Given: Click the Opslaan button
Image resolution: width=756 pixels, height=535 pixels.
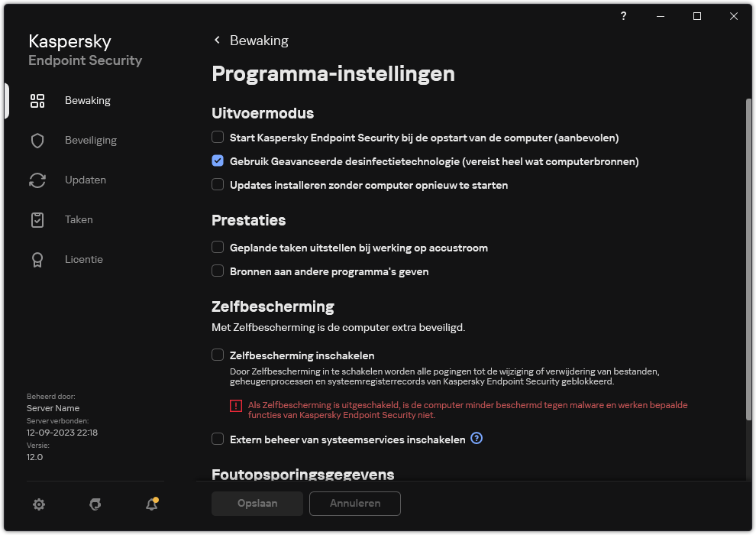Looking at the screenshot, I should point(257,504).
